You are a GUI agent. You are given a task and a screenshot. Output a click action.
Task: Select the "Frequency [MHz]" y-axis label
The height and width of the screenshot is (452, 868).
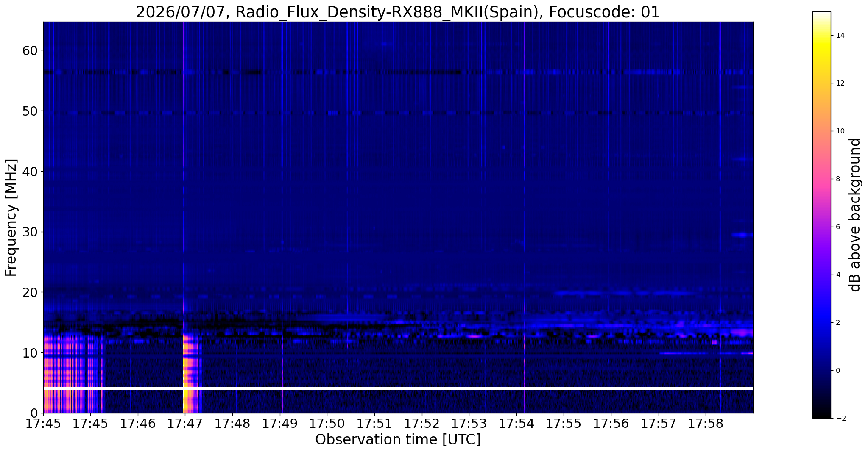coord(11,218)
